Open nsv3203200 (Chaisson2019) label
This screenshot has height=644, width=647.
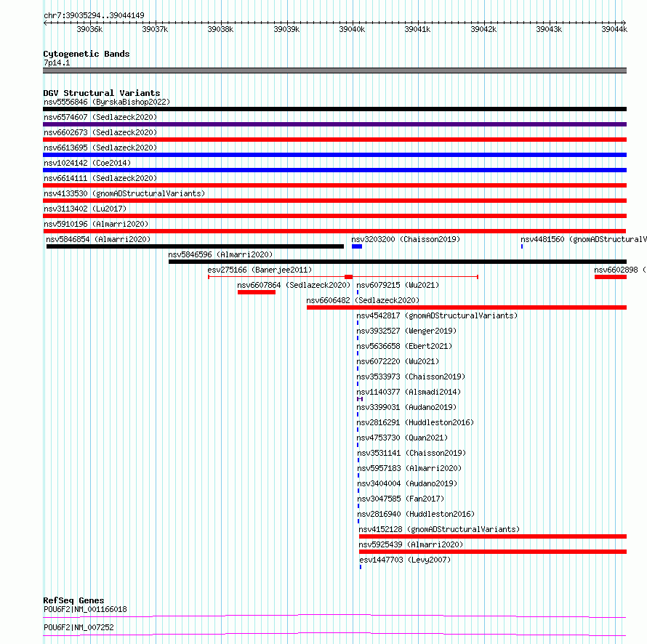406,239
